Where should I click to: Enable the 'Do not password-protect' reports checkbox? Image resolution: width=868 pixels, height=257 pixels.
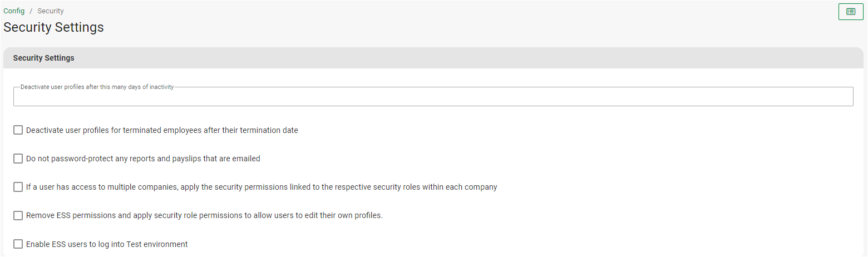point(18,159)
